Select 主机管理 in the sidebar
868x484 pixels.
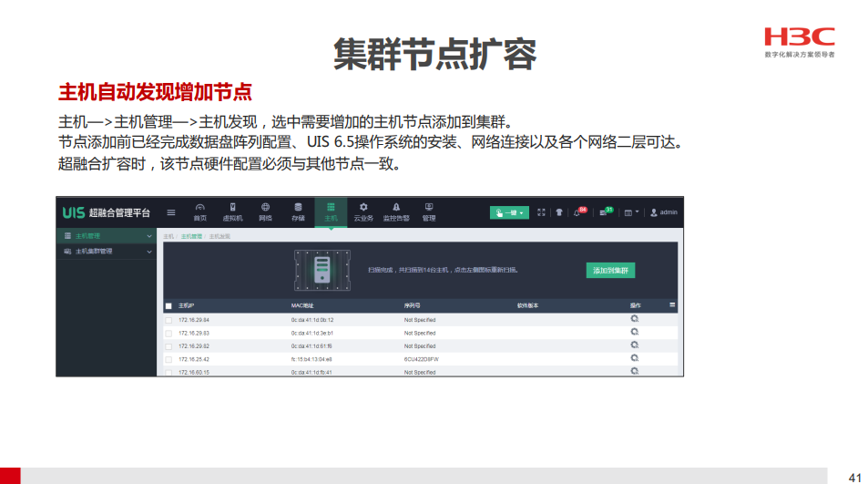click(x=107, y=236)
